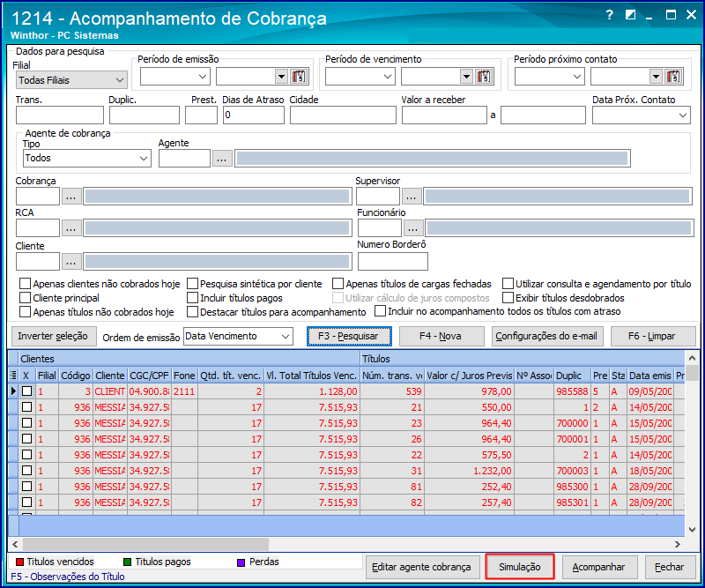Viewport: 705px width, 588px height.
Task: Click F4 - Nova button
Action: coord(442,336)
